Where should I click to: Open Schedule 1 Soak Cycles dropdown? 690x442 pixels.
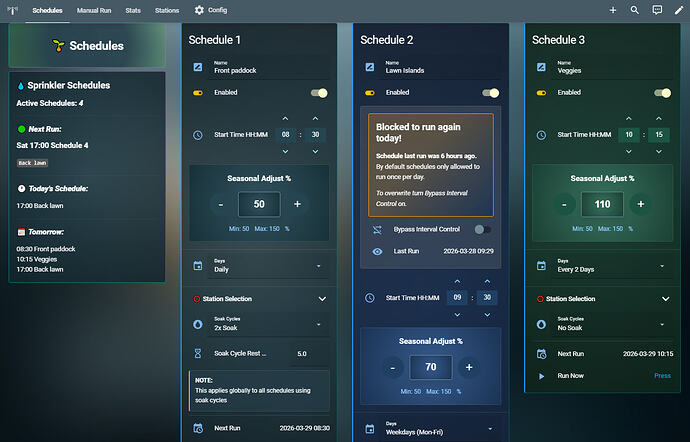268,324
